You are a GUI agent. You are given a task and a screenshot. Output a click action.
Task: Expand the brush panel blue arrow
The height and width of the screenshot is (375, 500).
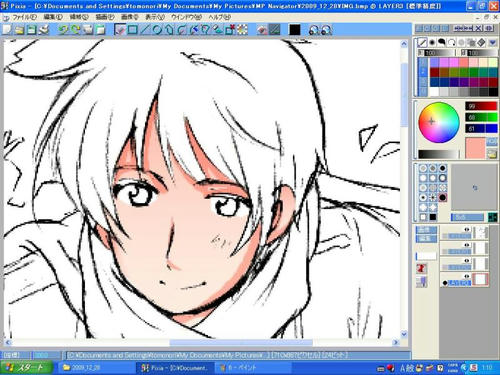(x=492, y=42)
